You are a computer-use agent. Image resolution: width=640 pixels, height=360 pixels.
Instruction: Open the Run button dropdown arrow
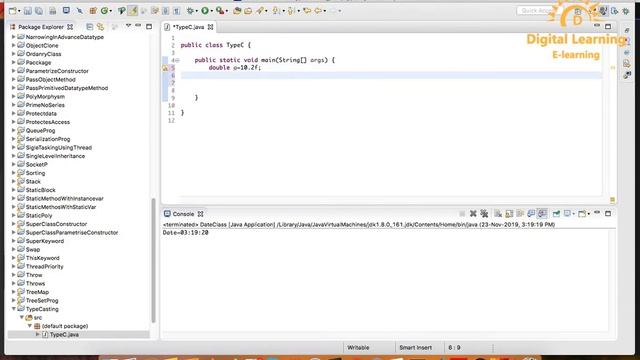211,11
